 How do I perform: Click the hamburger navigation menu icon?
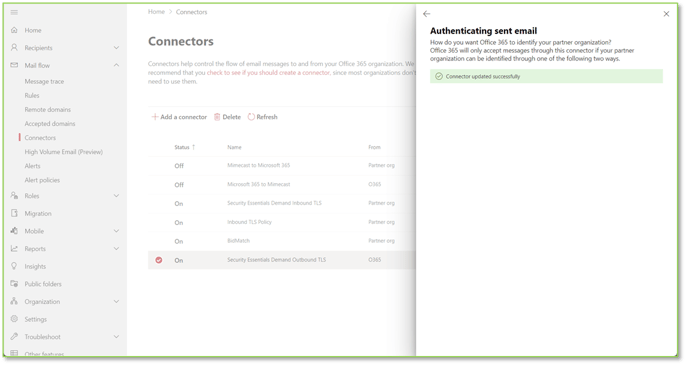(14, 12)
